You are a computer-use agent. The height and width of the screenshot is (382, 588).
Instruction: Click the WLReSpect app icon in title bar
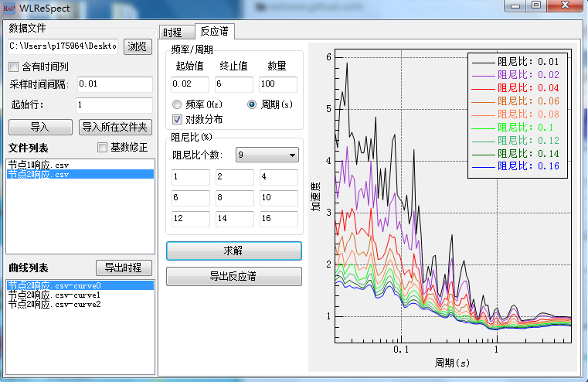coord(9,9)
